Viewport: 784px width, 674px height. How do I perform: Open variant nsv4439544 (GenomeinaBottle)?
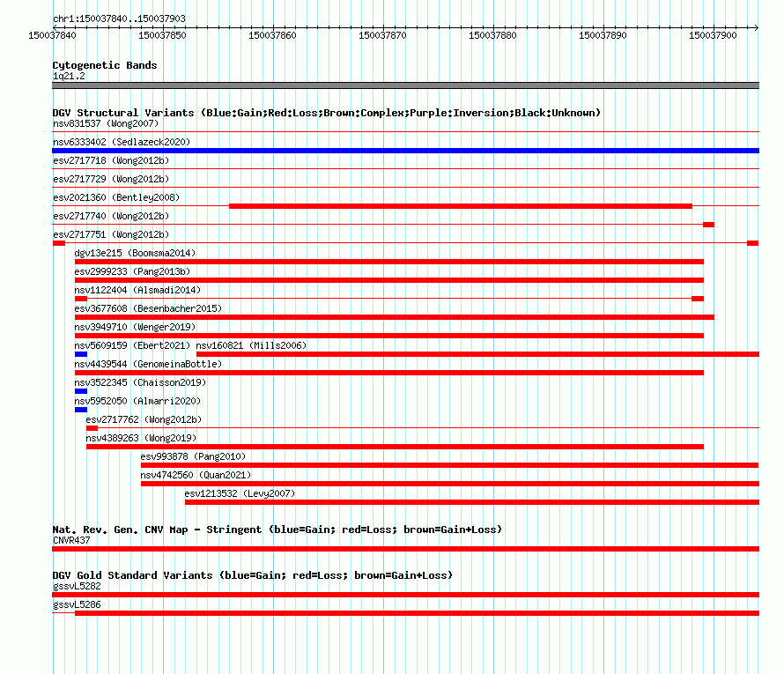(x=148, y=364)
